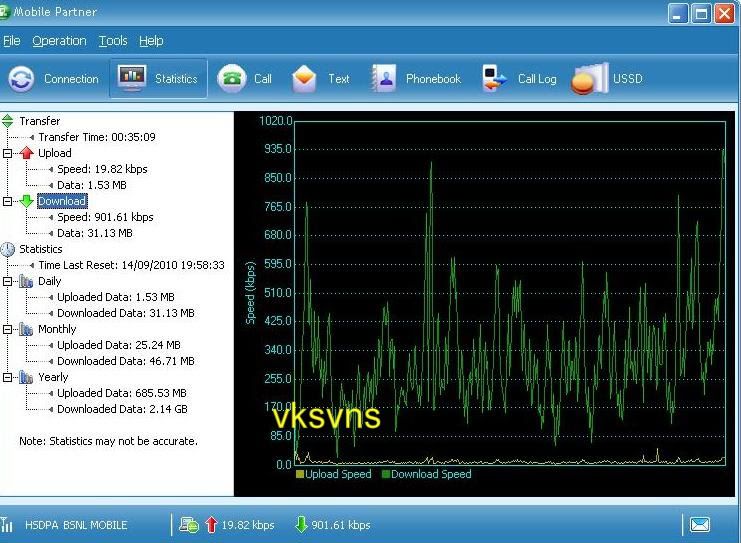741x543 pixels.
Task: Click the Download Speed legend swatch
Action: 386,474
